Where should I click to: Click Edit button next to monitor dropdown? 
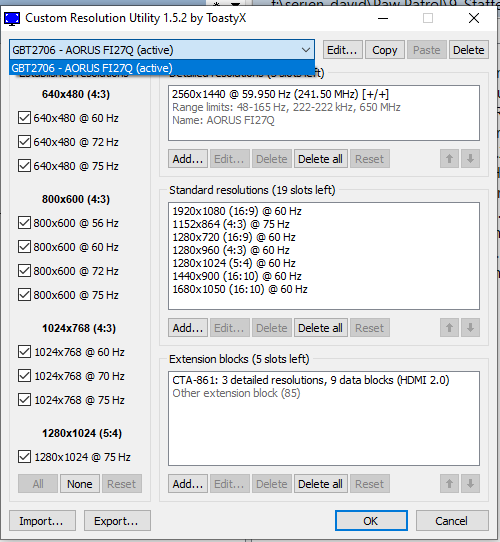[342, 50]
